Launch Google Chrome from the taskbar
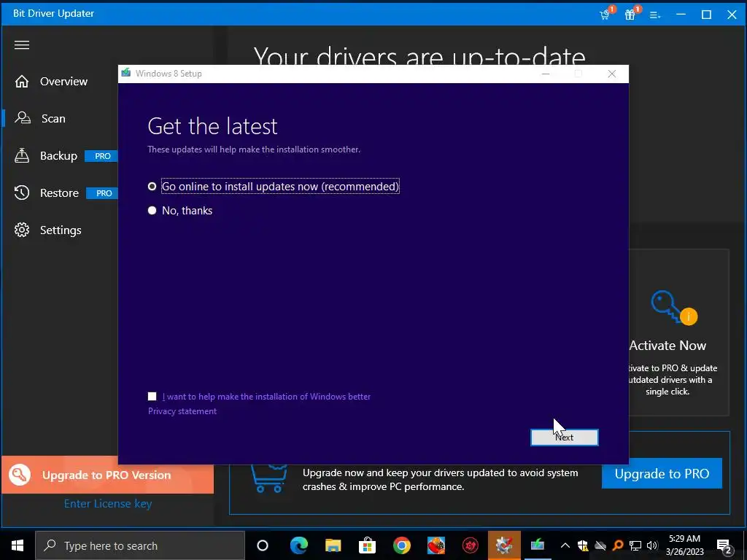 [x=402, y=545]
